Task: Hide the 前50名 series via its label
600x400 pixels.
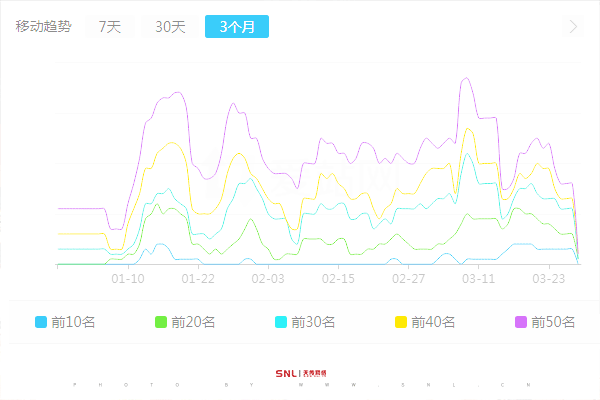Action: pos(553,322)
